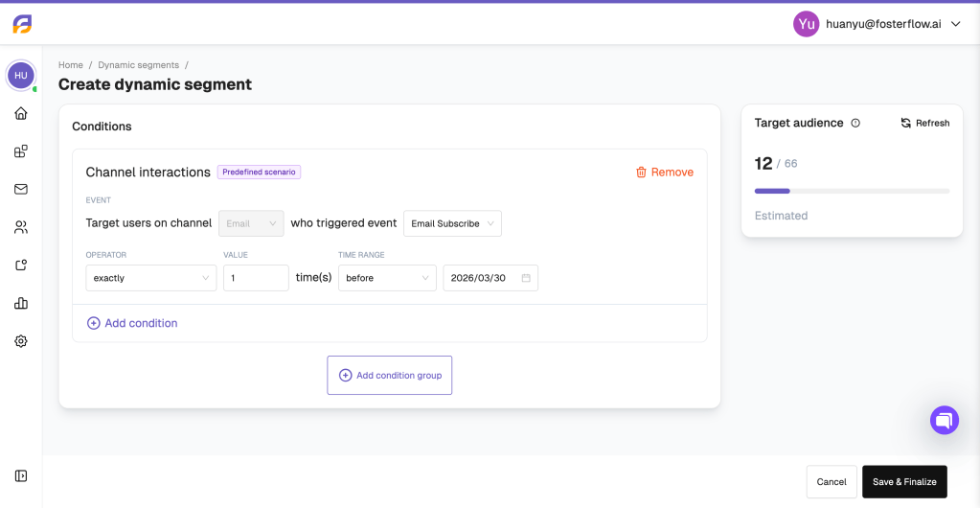Open the disabled Email channel dropdown
The image size is (980, 508).
coord(251,223)
